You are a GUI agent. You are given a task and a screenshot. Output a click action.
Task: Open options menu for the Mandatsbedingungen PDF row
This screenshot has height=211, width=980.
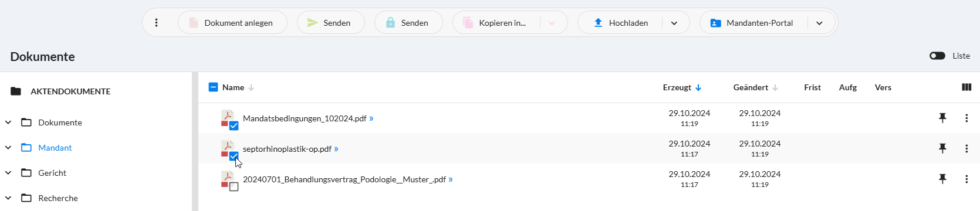(967, 118)
